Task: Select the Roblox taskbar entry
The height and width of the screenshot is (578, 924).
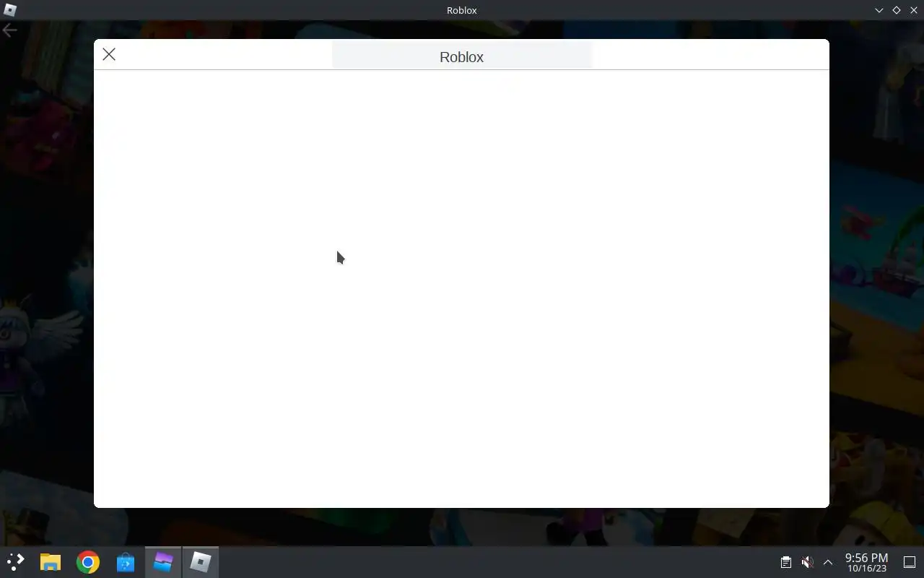Action: tap(201, 562)
